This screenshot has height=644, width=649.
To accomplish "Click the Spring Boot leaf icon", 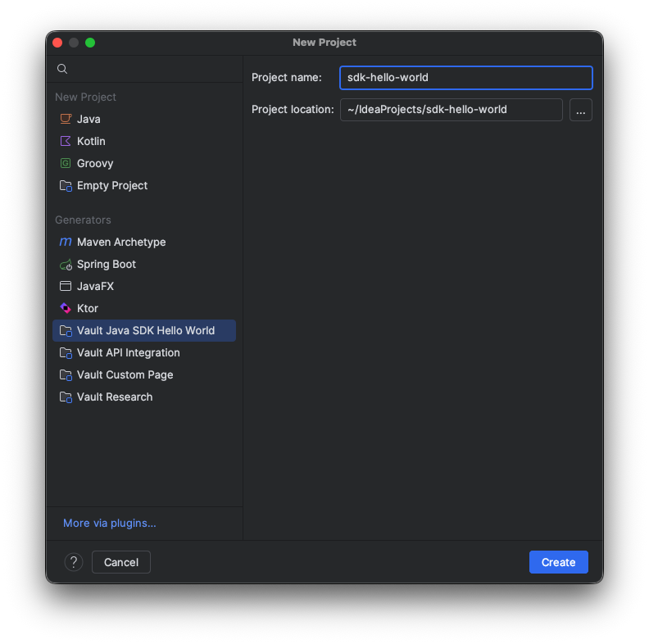I will (66, 265).
